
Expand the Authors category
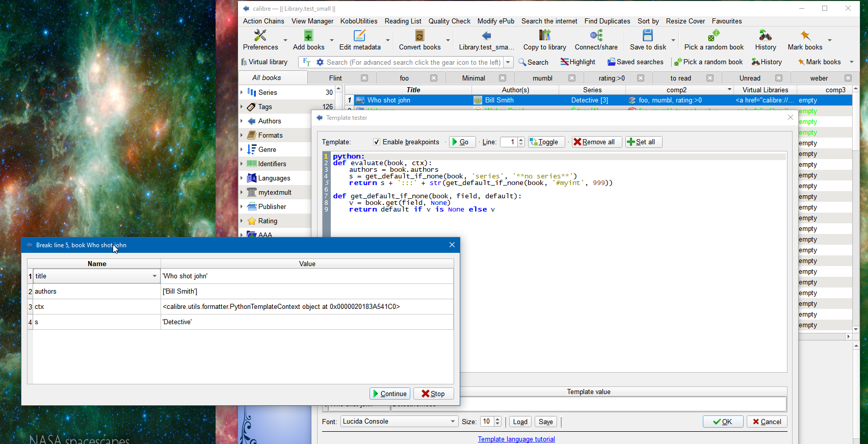click(x=242, y=121)
